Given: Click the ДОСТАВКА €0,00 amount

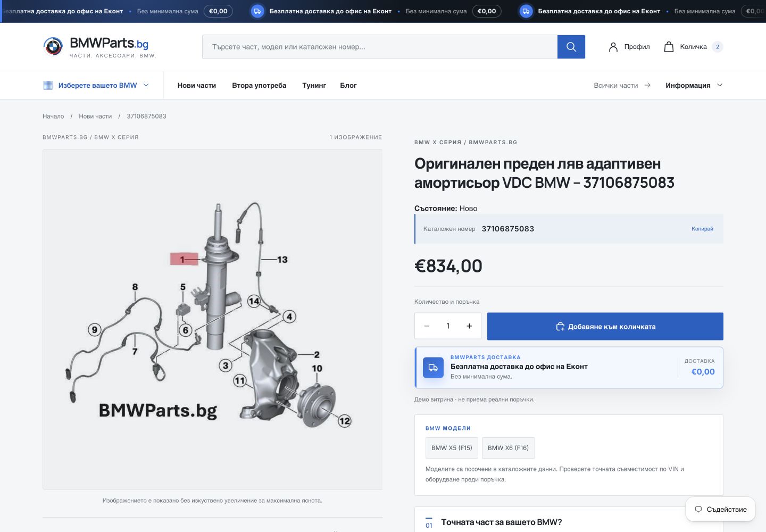Looking at the screenshot, I should (703, 372).
